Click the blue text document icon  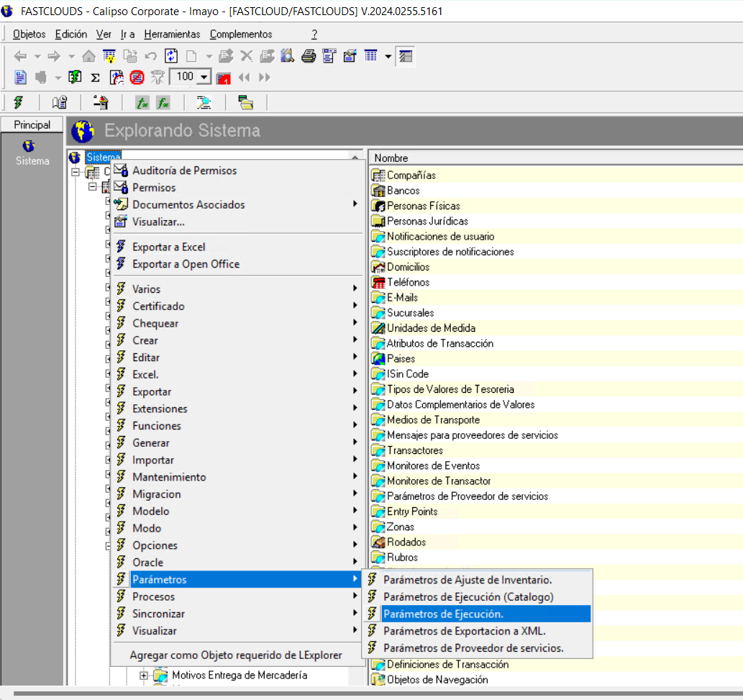coord(20,77)
